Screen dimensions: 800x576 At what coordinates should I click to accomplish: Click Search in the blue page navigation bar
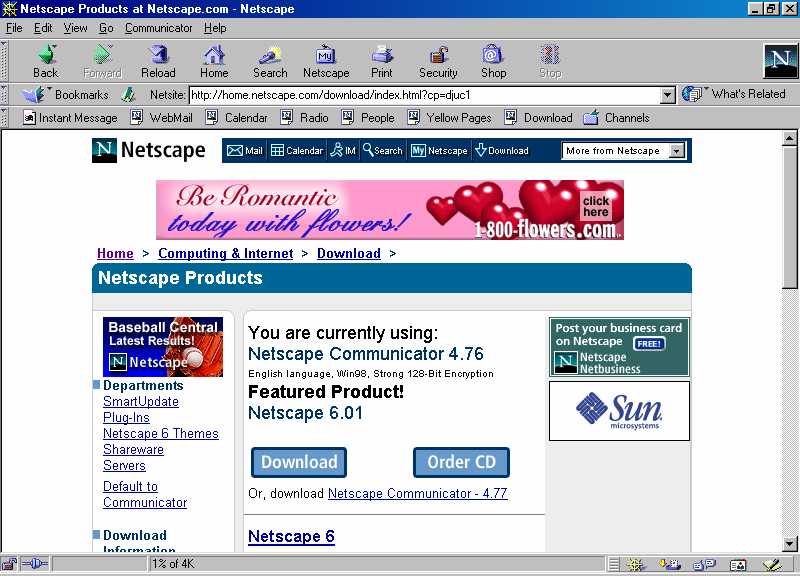point(383,151)
